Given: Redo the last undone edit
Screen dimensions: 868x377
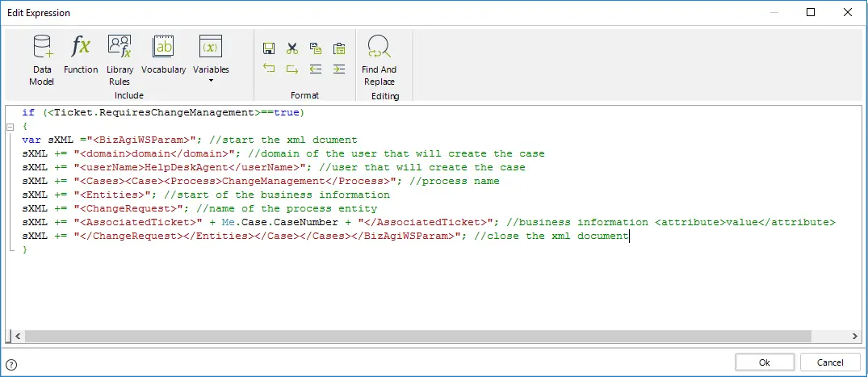Looking at the screenshot, I should (x=292, y=69).
